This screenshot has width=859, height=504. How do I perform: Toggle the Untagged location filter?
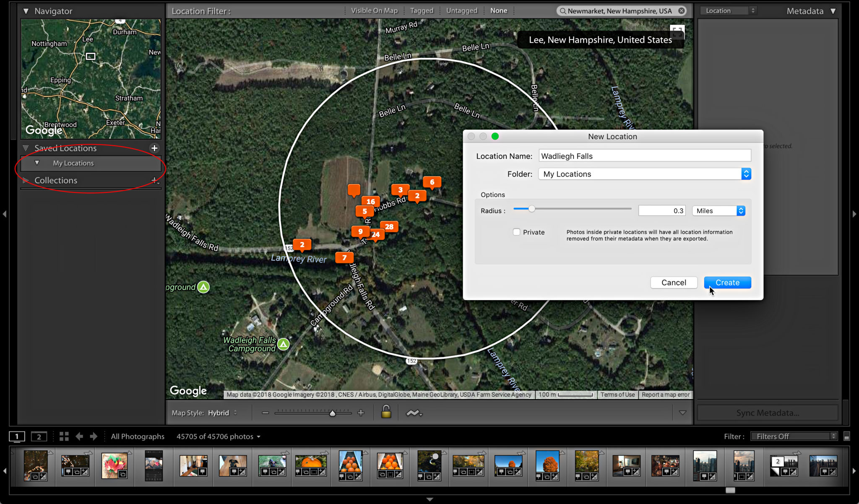point(461,10)
